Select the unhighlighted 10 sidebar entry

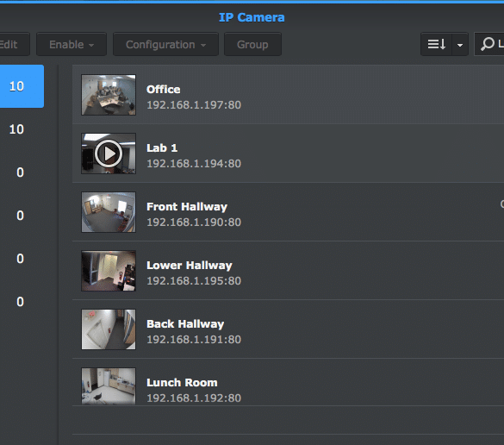[x=16, y=129]
